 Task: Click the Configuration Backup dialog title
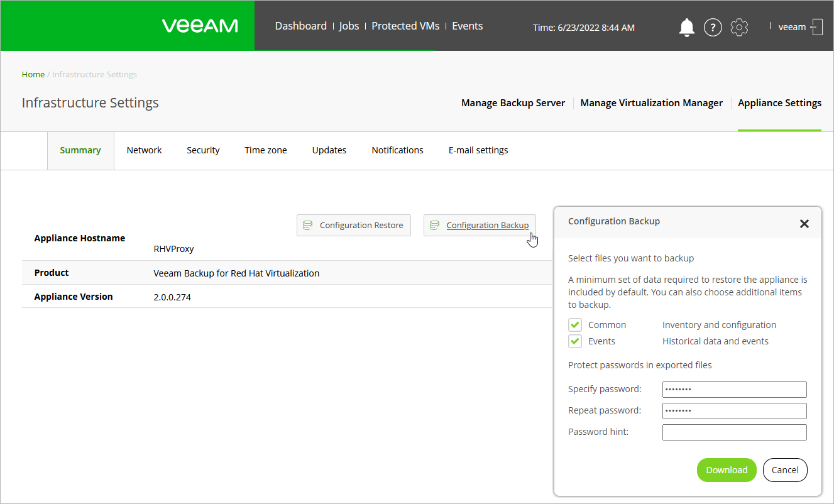click(x=614, y=221)
